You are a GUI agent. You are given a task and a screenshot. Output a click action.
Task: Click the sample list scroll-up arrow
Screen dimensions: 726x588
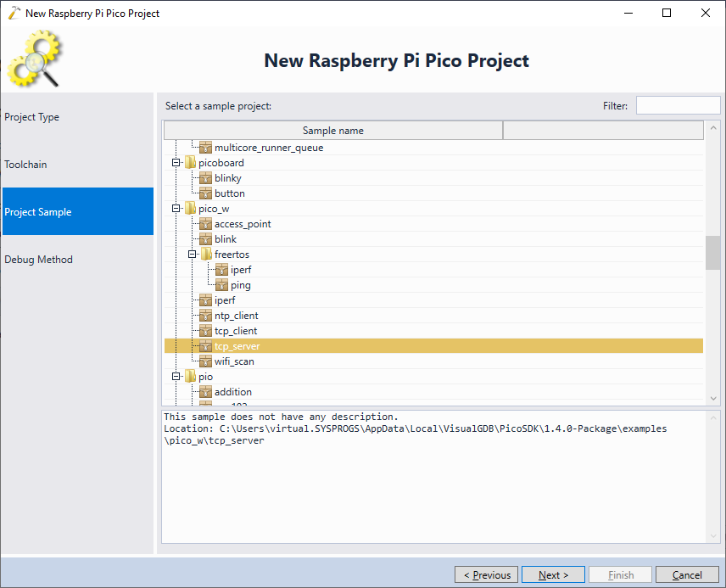pos(713,127)
